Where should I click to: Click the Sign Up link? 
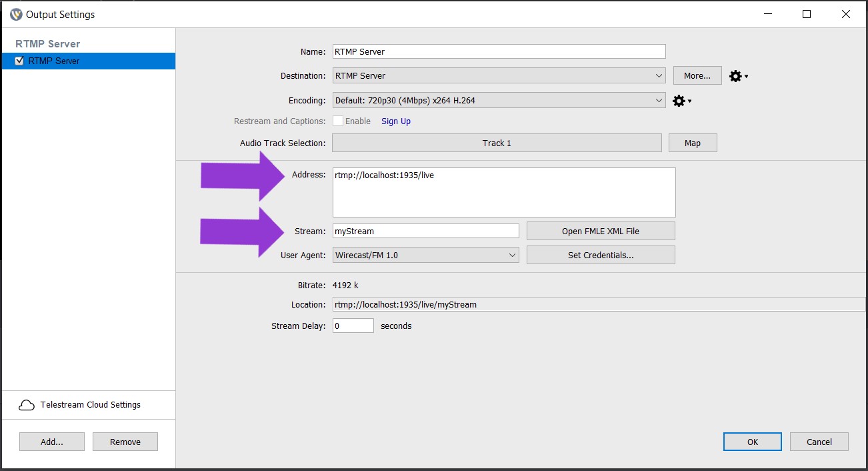pos(395,121)
